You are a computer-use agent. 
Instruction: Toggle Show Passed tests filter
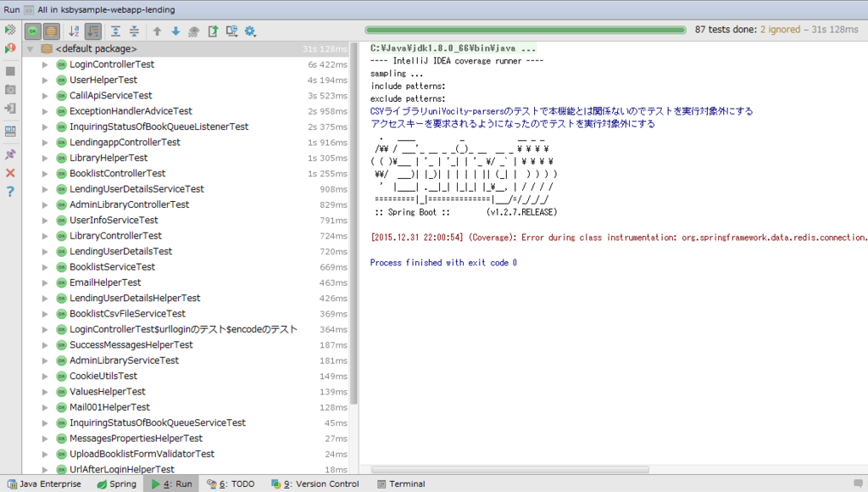(33, 31)
